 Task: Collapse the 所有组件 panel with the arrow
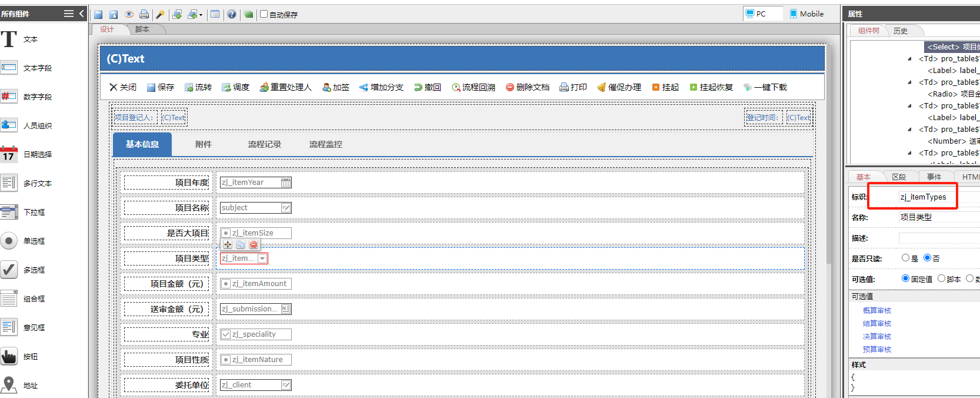click(x=82, y=14)
